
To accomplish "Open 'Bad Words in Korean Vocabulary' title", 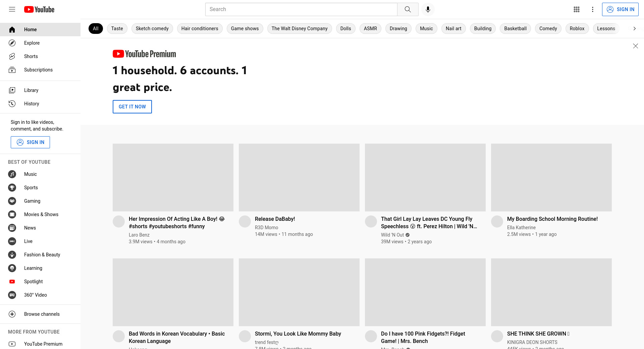I will [x=177, y=337].
